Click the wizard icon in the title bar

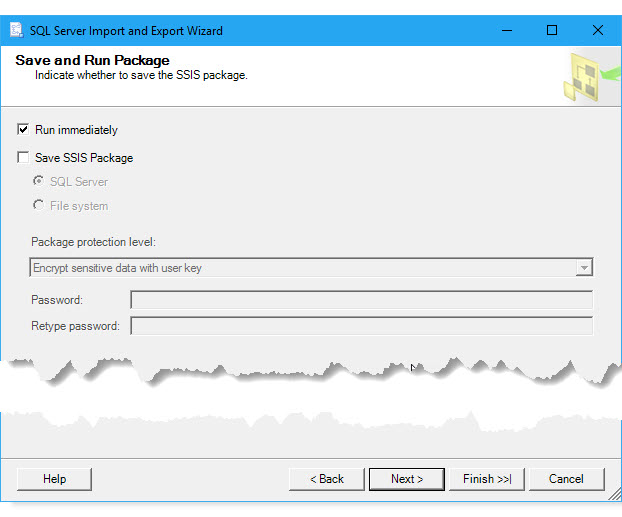16,30
